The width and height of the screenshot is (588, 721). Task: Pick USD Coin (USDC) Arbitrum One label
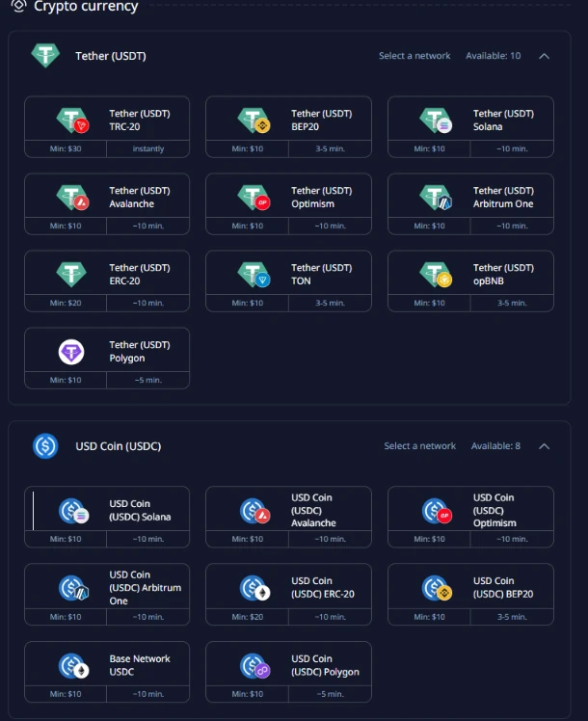coord(146,588)
